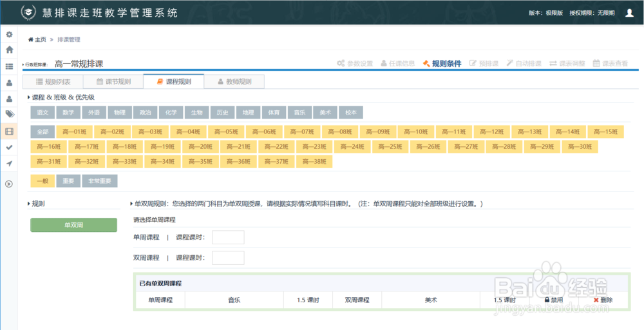This screenshot has width=644, height=330.
Task: Open 课表调整 step
Action: point(567,63)
